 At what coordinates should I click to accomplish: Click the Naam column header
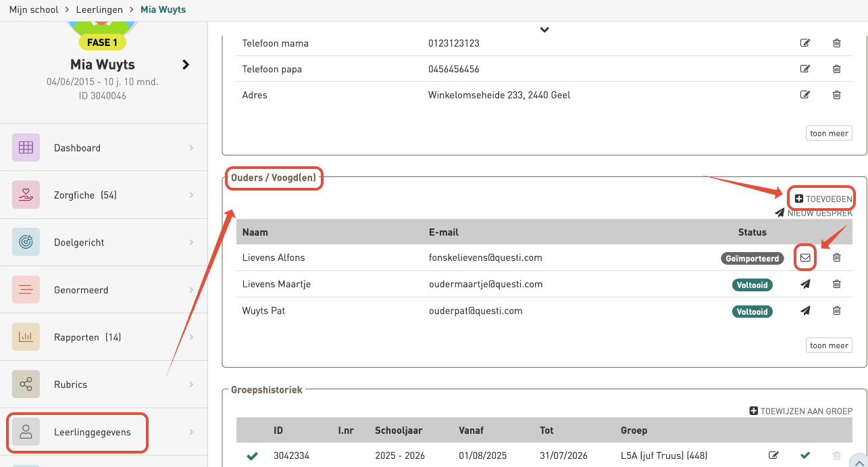coord(255,232)
